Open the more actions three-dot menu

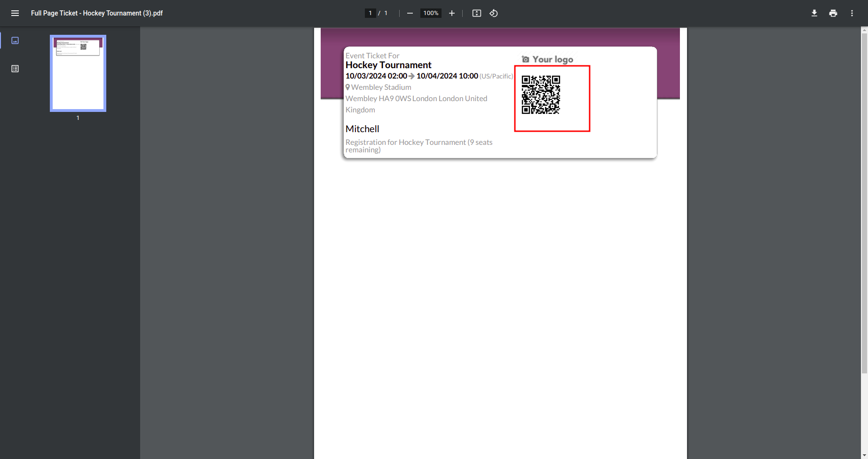pyautogui.click(x=852, y=13)
